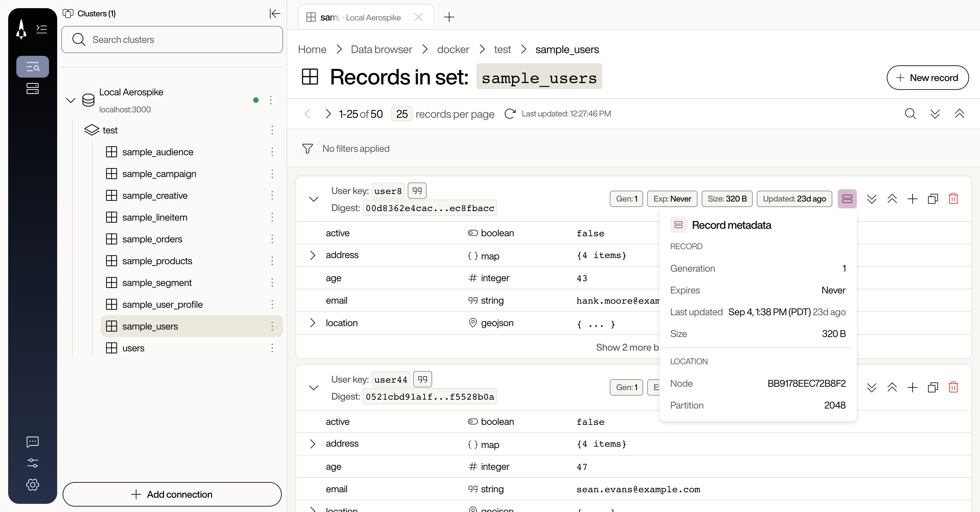The height and width of the screenshot is (512, 980).
Task: Open the data browser sidebar icon
Action: pos(33,67)
